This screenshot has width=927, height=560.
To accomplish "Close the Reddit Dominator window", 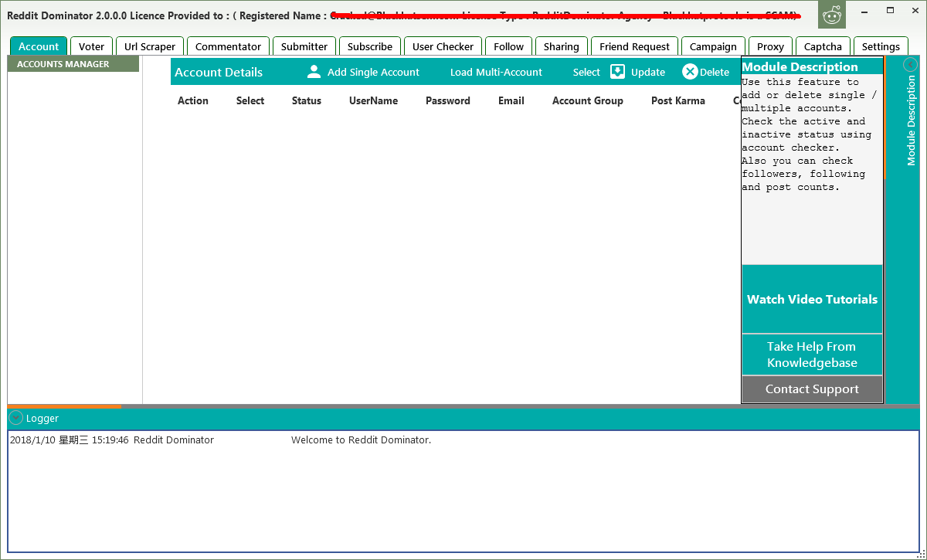I will coord(915,11).
